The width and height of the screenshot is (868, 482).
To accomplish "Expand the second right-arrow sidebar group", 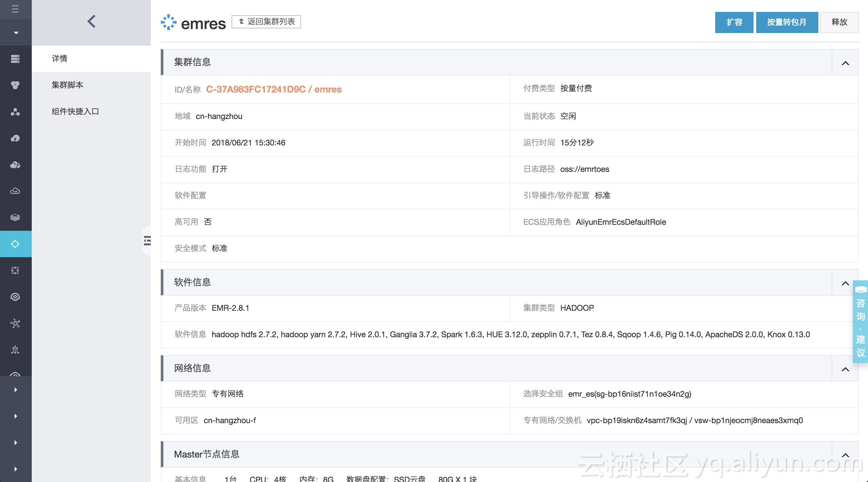I will pyautogui.click(x=16, y=416).
